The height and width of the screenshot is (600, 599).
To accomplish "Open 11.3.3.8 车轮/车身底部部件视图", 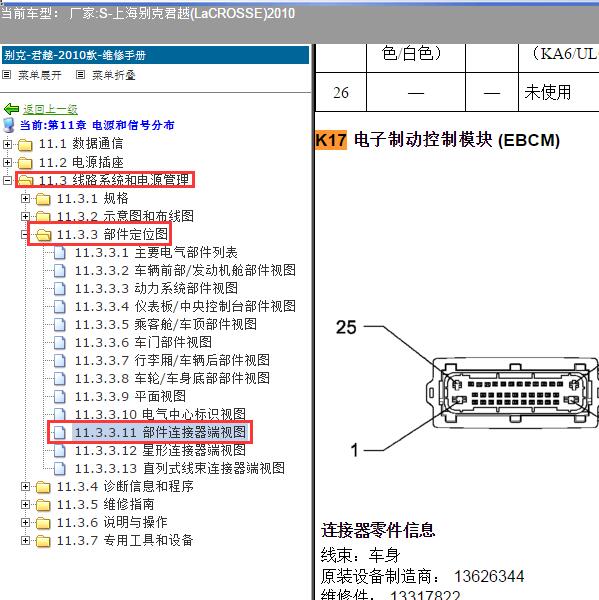I will tap(172, 378).
